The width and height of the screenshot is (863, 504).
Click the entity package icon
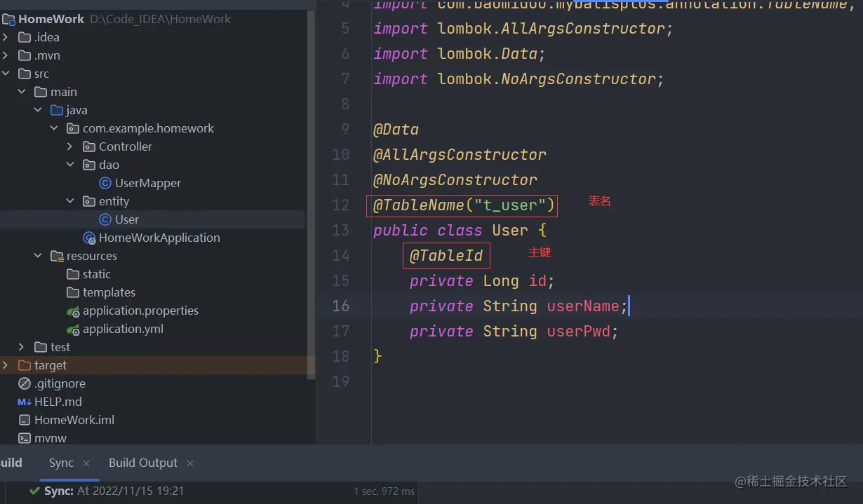point(89,201)
